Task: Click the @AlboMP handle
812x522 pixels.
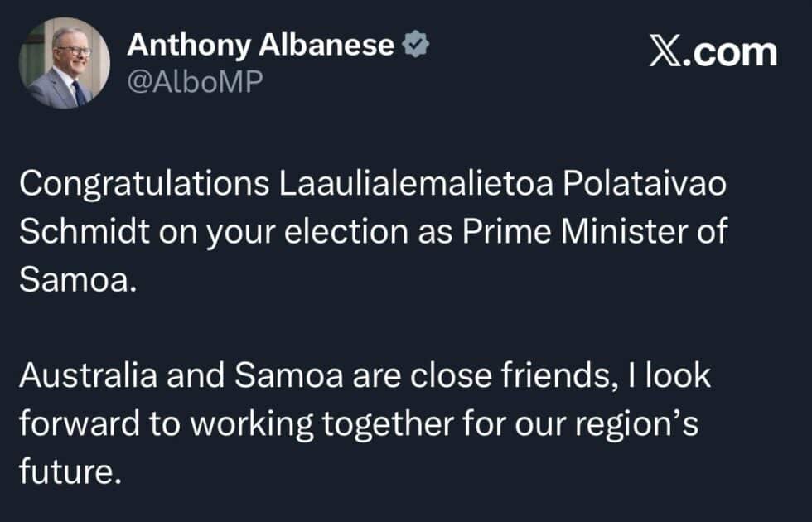Action: click(x=195, y=81)
